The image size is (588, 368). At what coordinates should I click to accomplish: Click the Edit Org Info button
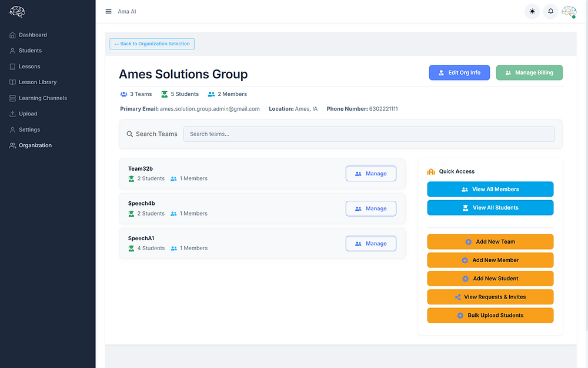459,72
